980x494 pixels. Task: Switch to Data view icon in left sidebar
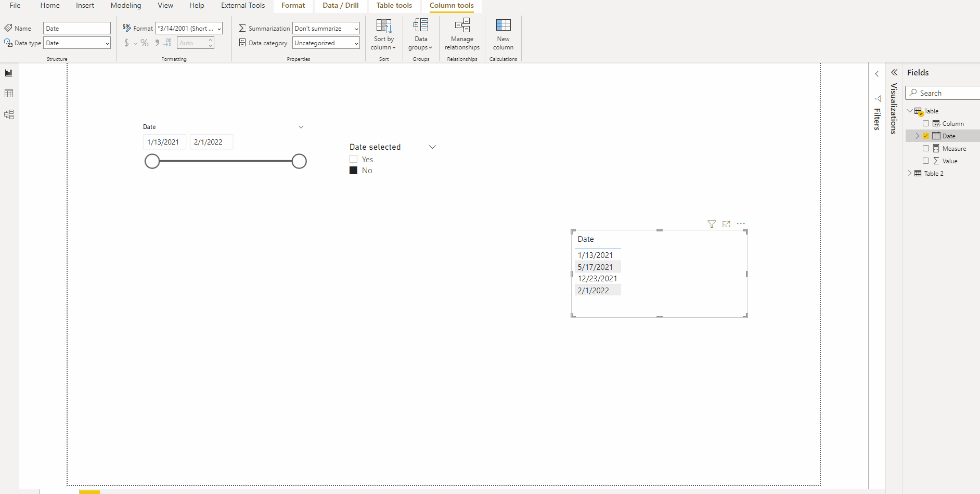pos(9,94)
